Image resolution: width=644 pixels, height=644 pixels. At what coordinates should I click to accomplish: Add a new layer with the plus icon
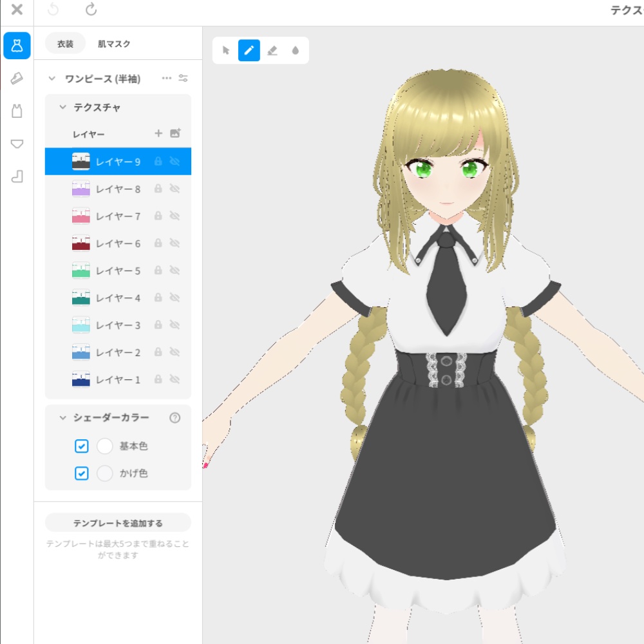click(x=159, y=134)
